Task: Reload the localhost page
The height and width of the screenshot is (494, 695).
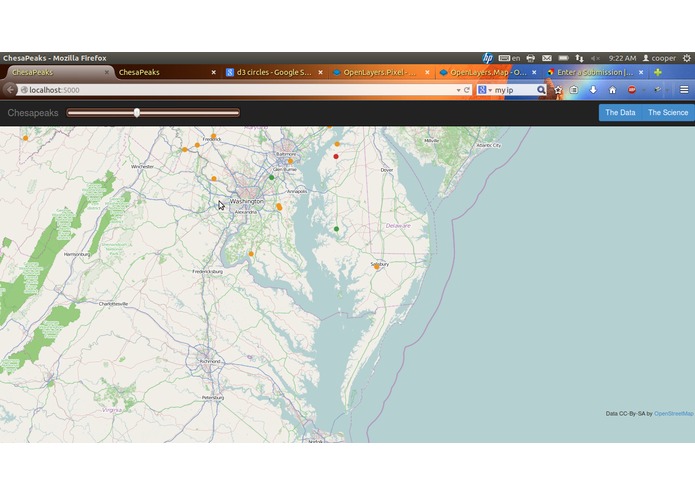Action: coord(467,90)
